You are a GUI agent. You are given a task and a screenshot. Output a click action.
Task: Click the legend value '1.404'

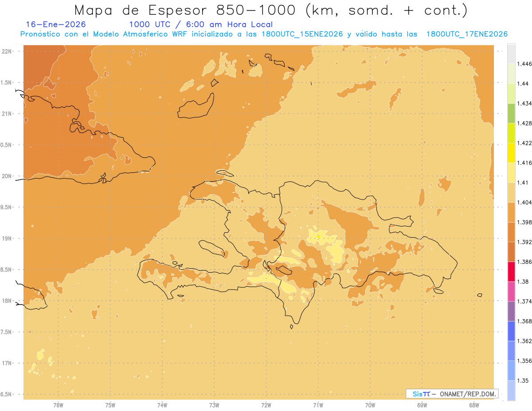tap(524, 203)
